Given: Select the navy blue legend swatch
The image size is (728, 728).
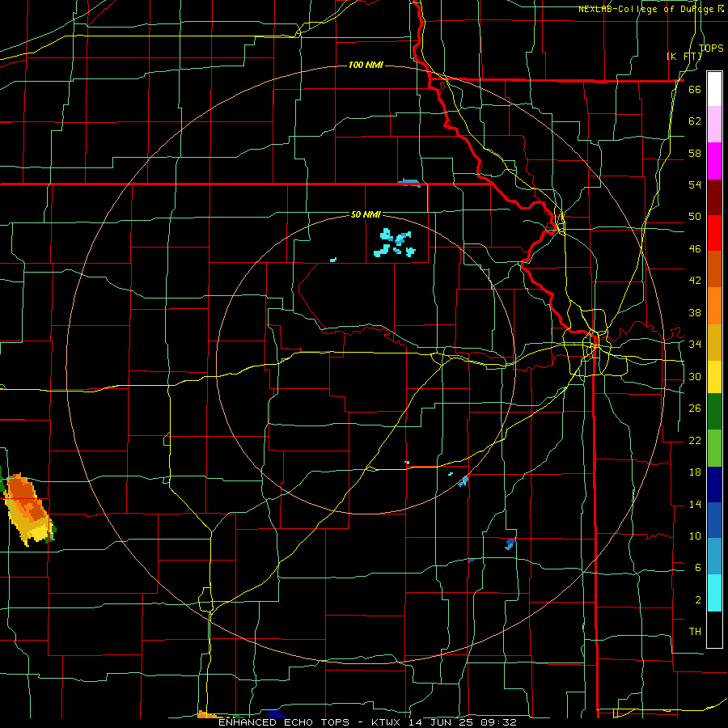Looking at the screenshot, I should coord(714,485).
